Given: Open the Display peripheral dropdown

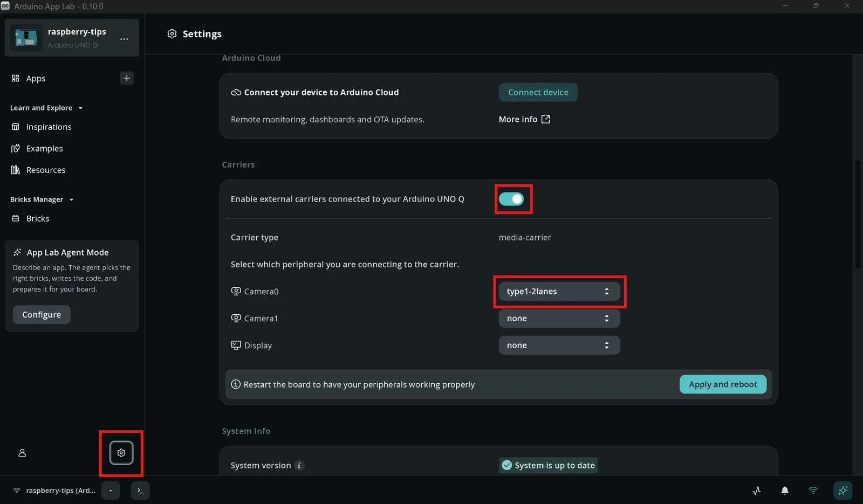Looking at the screenshot, I should (x=559, y=345).
